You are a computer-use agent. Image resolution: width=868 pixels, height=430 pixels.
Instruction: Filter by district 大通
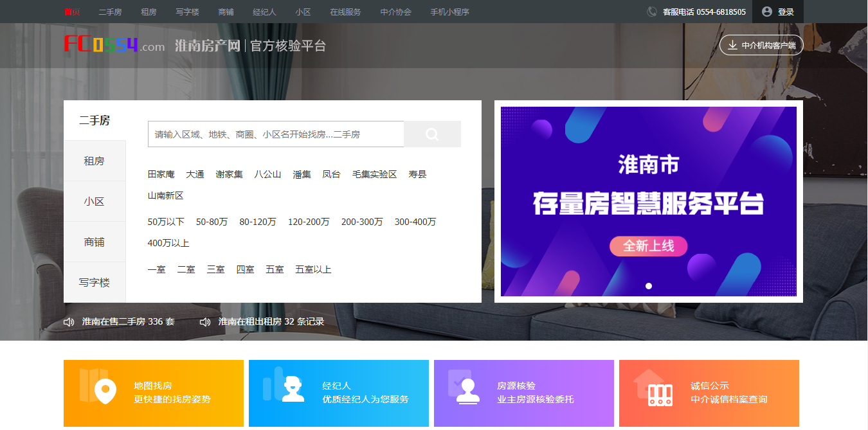pos(195,174)
